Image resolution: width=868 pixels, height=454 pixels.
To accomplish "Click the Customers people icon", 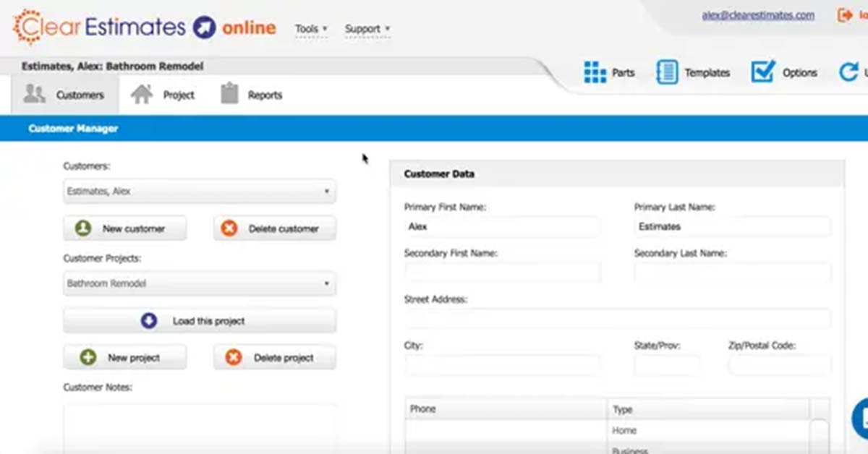I will coord(34,94).
